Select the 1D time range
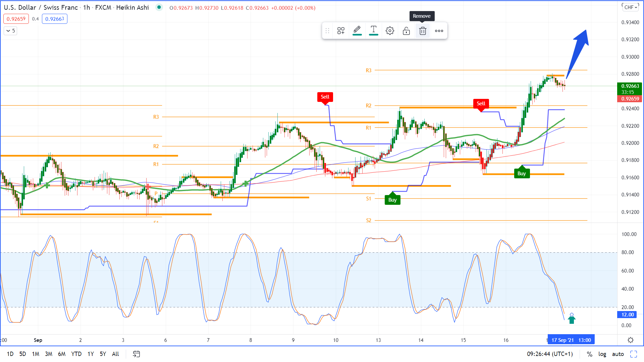This screenshot has height=362, width=644. coord(10,354)
